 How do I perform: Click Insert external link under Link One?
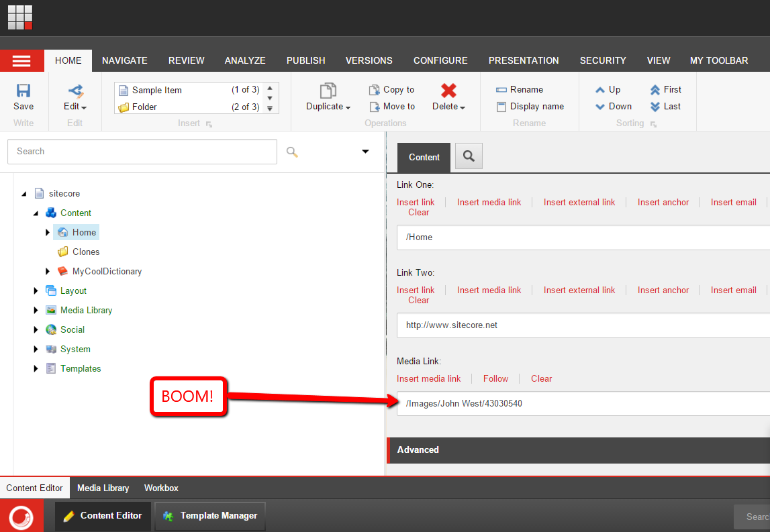point(579,202)
